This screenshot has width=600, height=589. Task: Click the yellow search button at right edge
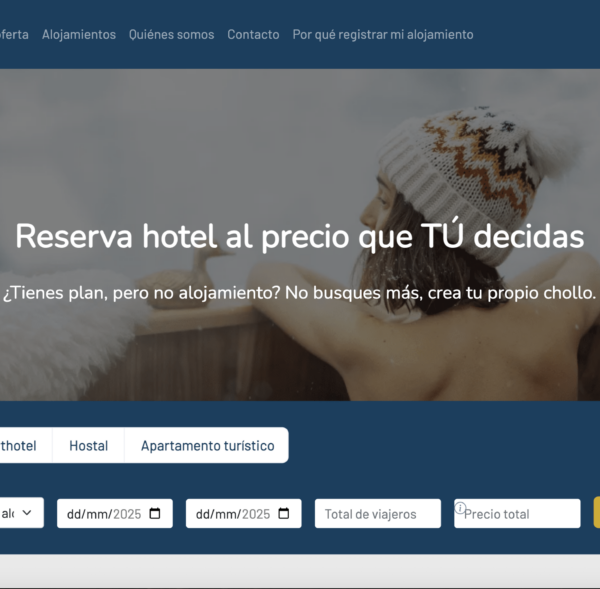pos(597,512)
